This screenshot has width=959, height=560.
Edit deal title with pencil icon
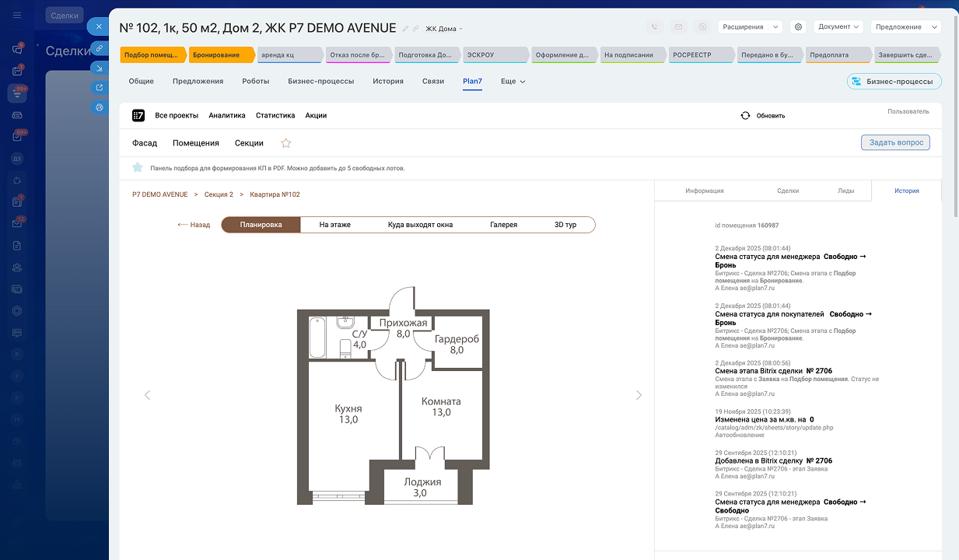tap(405, 29)
